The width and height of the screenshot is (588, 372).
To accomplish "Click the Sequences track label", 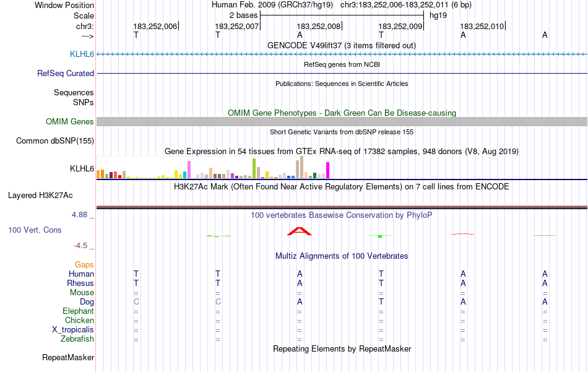I will 74,92.
